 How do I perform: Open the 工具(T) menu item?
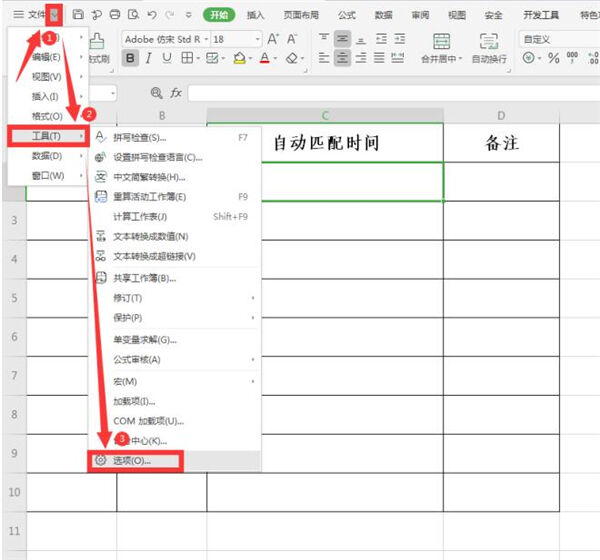pos(48,136)
